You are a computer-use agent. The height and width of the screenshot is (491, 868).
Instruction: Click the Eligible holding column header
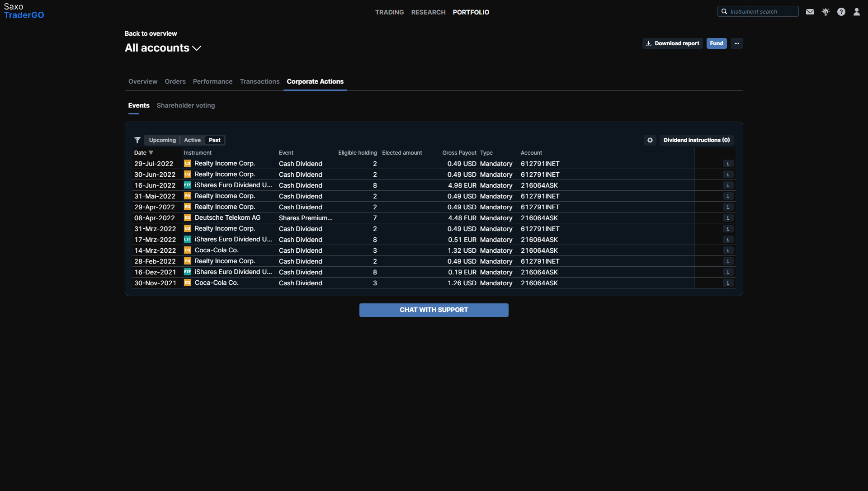(358, 153)
